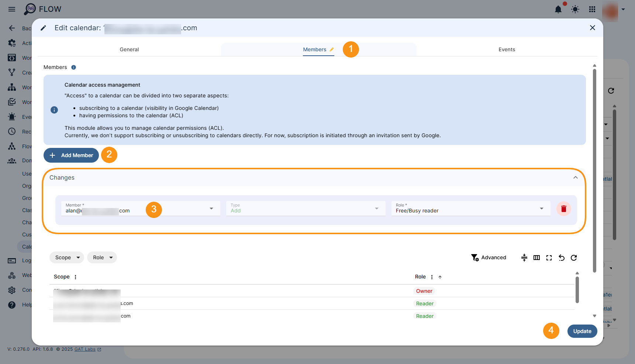The height and width of the screenshot is (364, 635).
Task: Open the notification bell
Action: pos(558,9)
